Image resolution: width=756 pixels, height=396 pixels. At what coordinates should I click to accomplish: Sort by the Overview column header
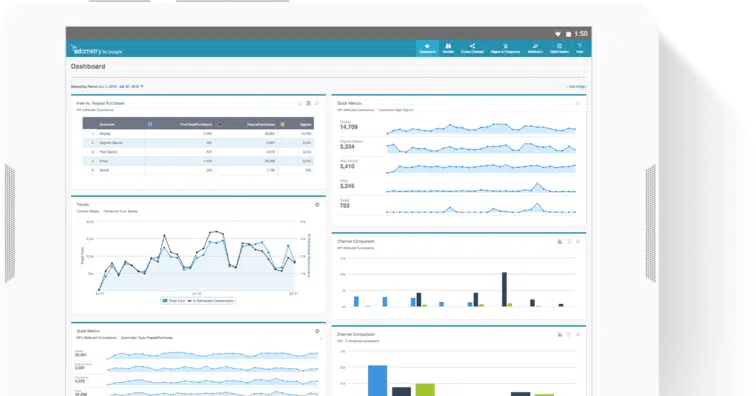pos(107,124)
